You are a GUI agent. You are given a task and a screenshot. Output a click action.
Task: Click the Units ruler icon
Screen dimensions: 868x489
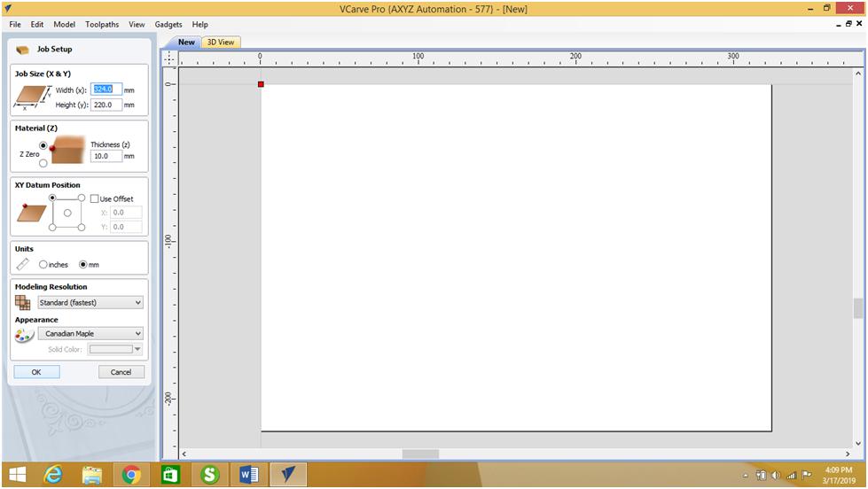pyautogui.click(x=23, y=264)
